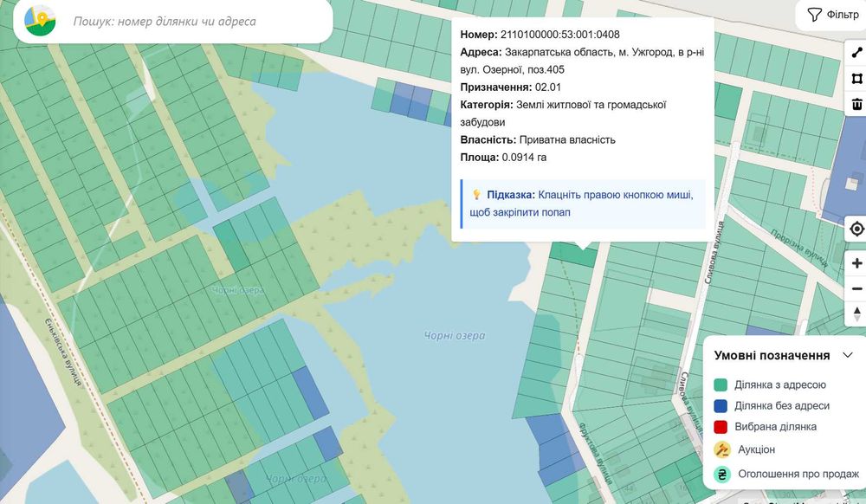Screen dimensions: 866x504
Task: Zoom out of the map
Action: click(x=856, y=288)
